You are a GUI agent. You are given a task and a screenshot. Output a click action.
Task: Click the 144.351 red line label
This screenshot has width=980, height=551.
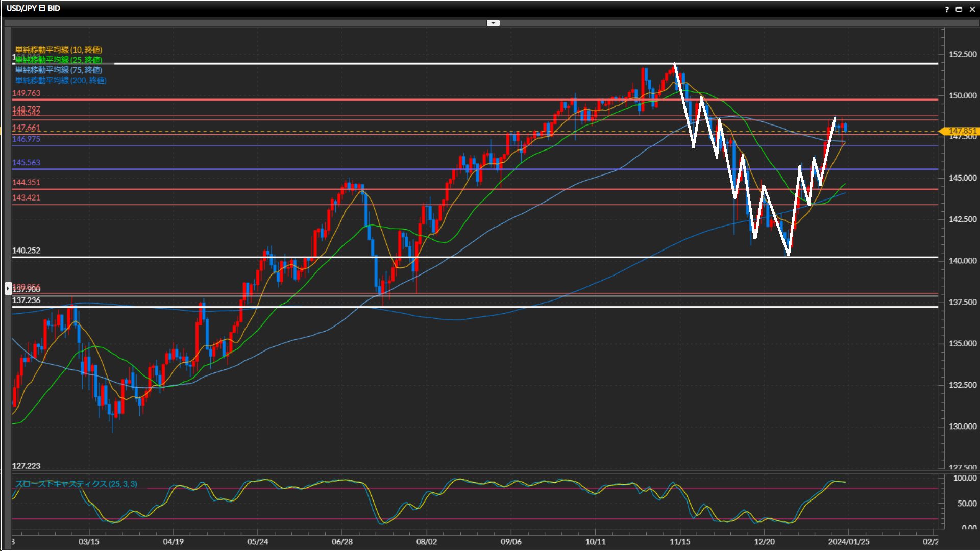click(x=26, y=182)
